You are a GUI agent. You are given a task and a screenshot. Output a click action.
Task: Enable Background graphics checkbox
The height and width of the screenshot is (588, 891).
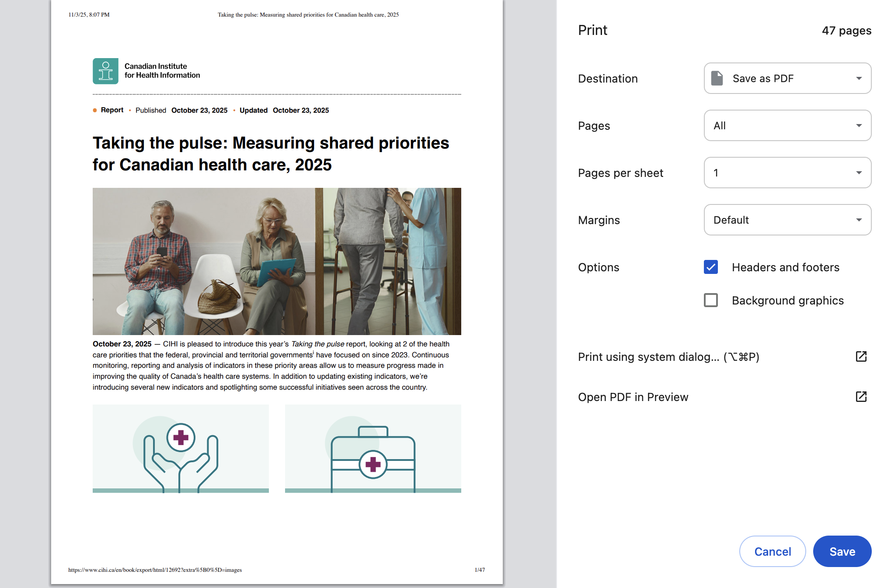pyautogui.click(x=711, y=300)
